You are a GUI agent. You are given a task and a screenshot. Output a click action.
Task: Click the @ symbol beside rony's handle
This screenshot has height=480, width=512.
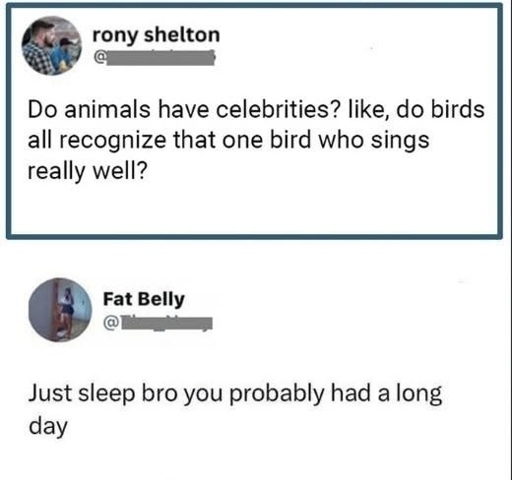(99, 58)
